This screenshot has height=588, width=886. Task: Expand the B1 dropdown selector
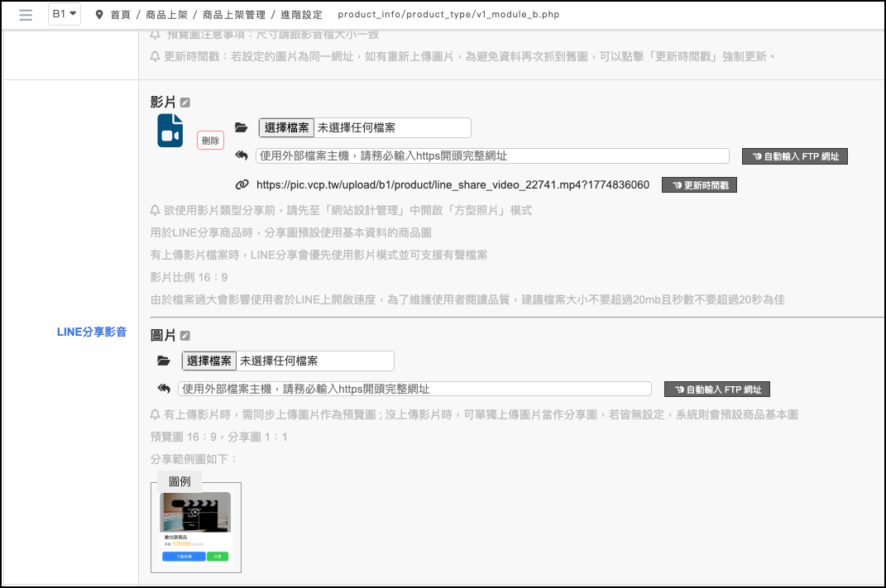point(64,14)
